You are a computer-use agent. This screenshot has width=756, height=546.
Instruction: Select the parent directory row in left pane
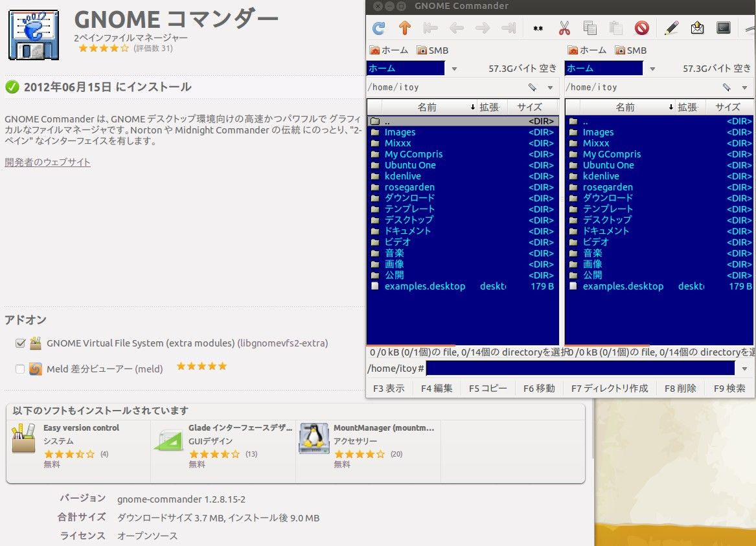pyautogui.click(x=463, y=121)
